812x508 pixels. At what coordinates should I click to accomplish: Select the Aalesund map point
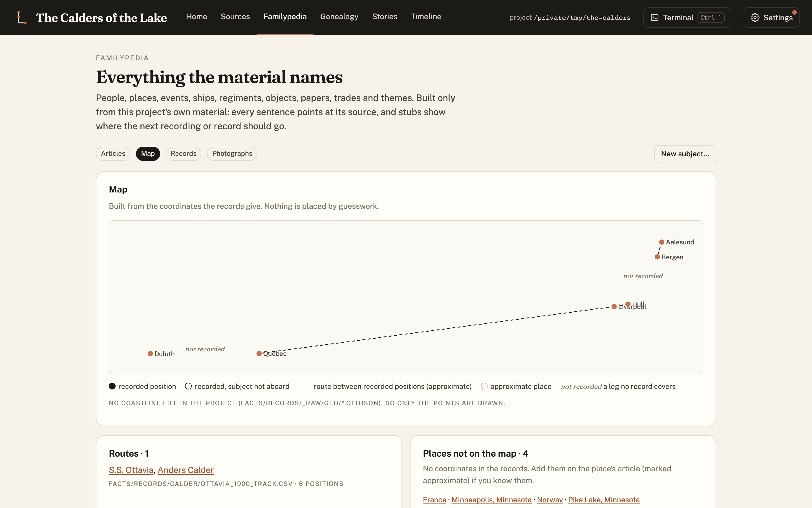click(x=661, y=242)
